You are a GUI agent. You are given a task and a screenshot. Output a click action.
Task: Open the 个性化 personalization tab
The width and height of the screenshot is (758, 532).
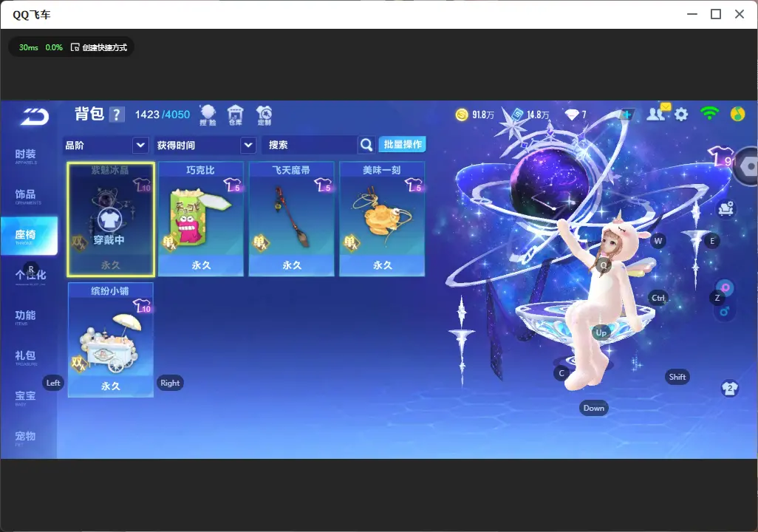[x=30, y=276]
